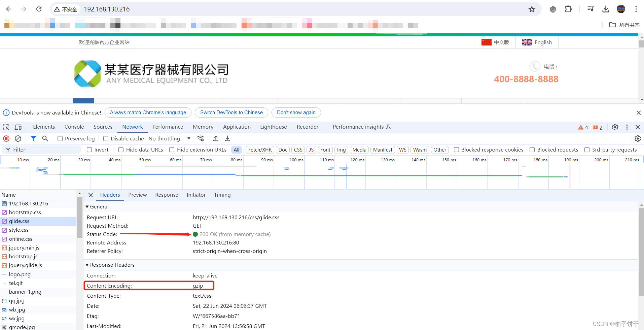Collapse the Response Headers section
The width and height of the screenshot is (644, 330).
(x=87, y=265)
